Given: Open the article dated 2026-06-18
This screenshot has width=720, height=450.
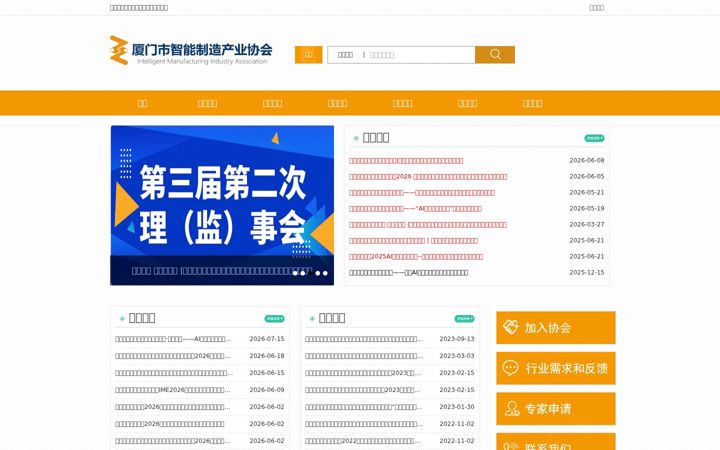Looking at the screenshot, I should pos(173,356).
